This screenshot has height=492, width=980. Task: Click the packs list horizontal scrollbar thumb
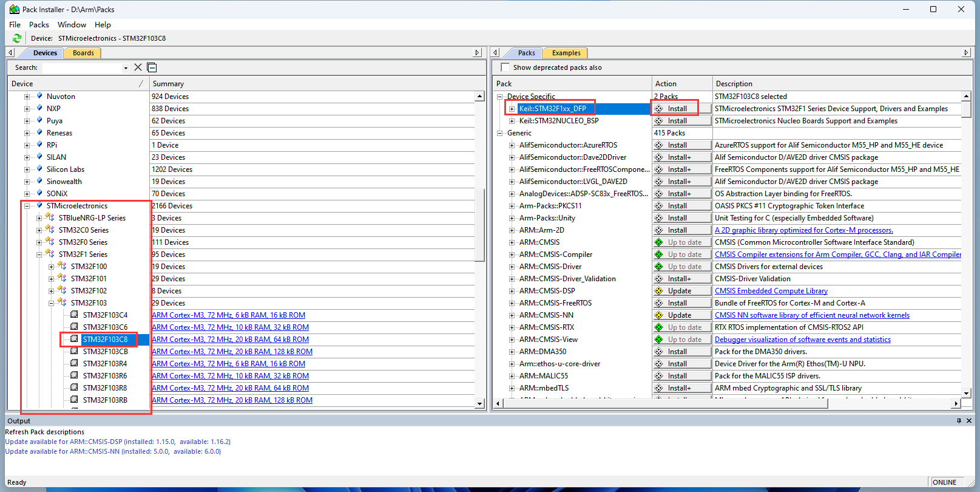point(666,403)
